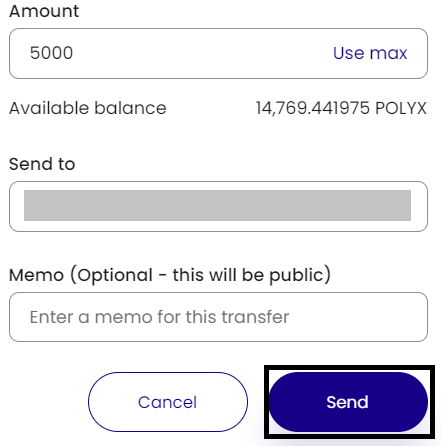Viewport: 441px width, 446px height.
Task: Submit the transfer with the dark Send button
Action: (x=348, y=402)
